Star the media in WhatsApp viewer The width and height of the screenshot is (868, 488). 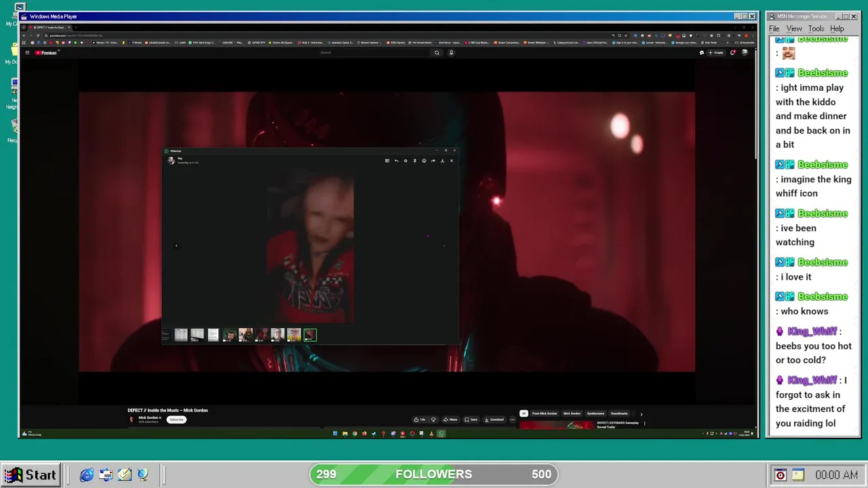coord(406,161)
